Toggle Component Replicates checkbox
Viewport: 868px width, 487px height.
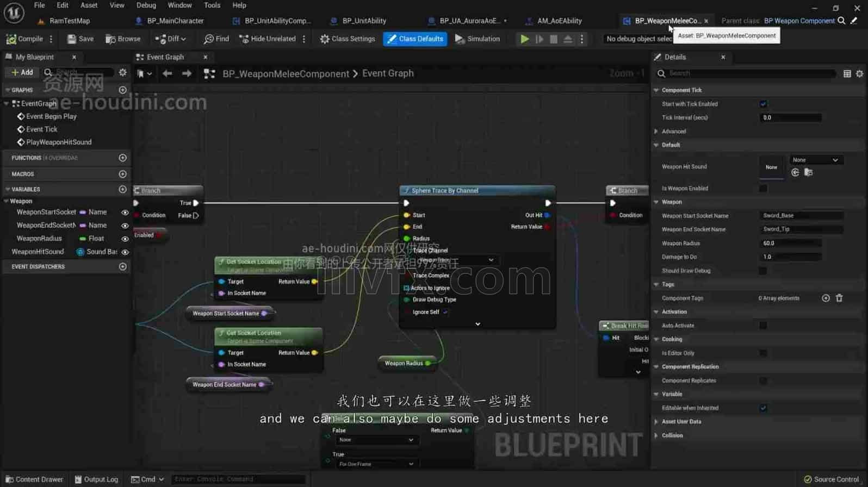point(763,380)
